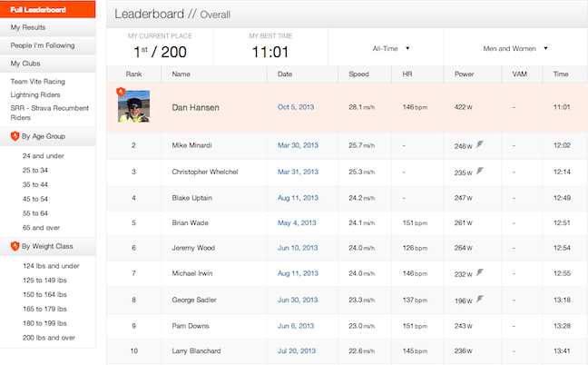The width and height of the screenshot is (588, 365).
Task: Click the premium badge beside By Weight Class
Action: pyautogui.click(x=15, y=246)
